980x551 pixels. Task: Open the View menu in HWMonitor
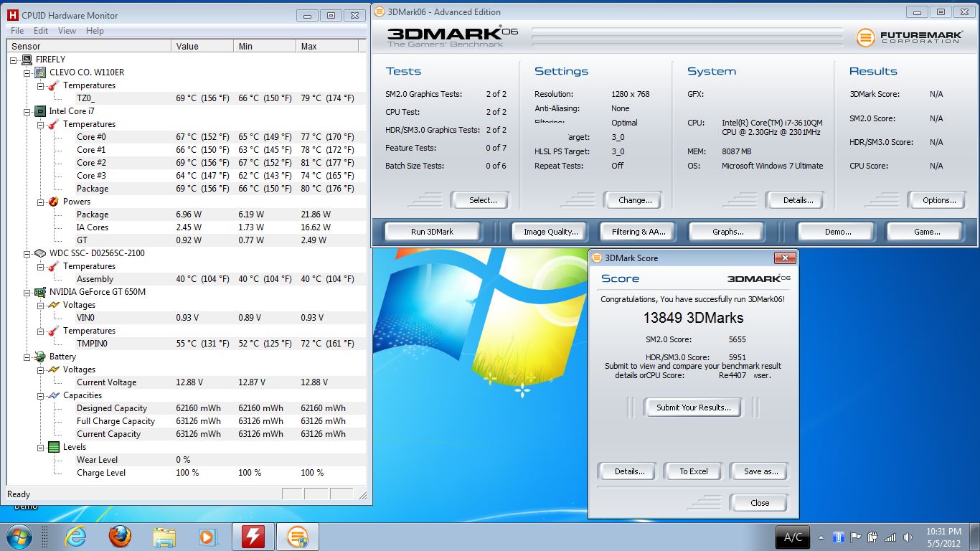[67, 31]
